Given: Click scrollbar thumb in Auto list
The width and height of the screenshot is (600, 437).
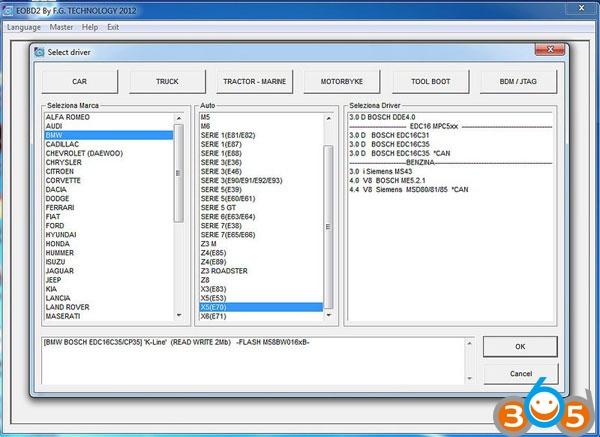Looking at the screenshot, I should [328, 227].
